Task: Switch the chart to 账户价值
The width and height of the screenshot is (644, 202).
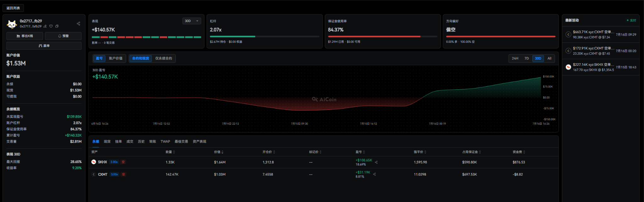Action: point(116,59)
